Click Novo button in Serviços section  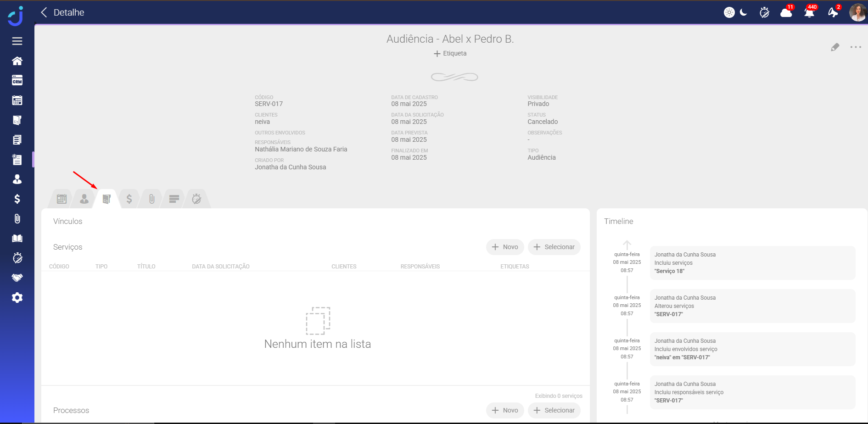505,247
